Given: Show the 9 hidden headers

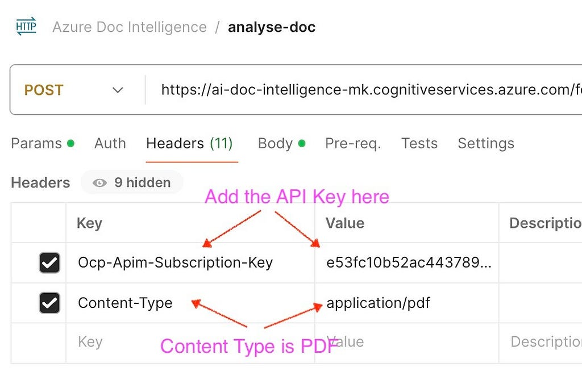Looking at the screenshot, I should [132, 182].
